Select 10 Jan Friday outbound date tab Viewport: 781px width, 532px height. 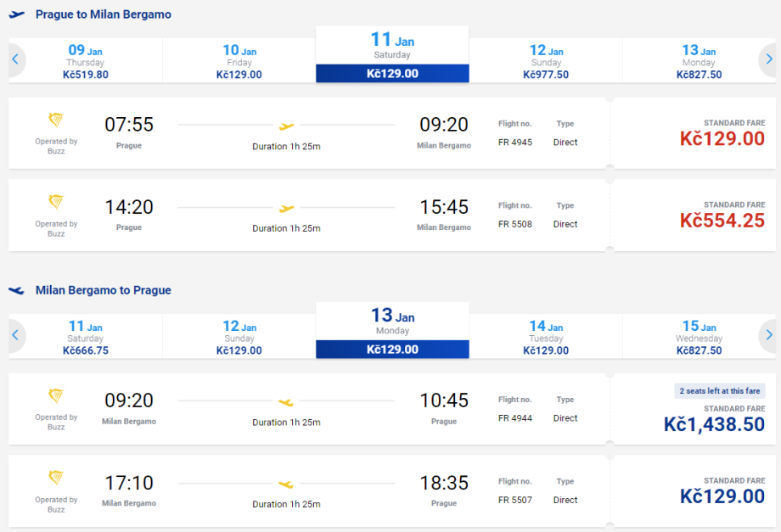(x=239, y=62)
